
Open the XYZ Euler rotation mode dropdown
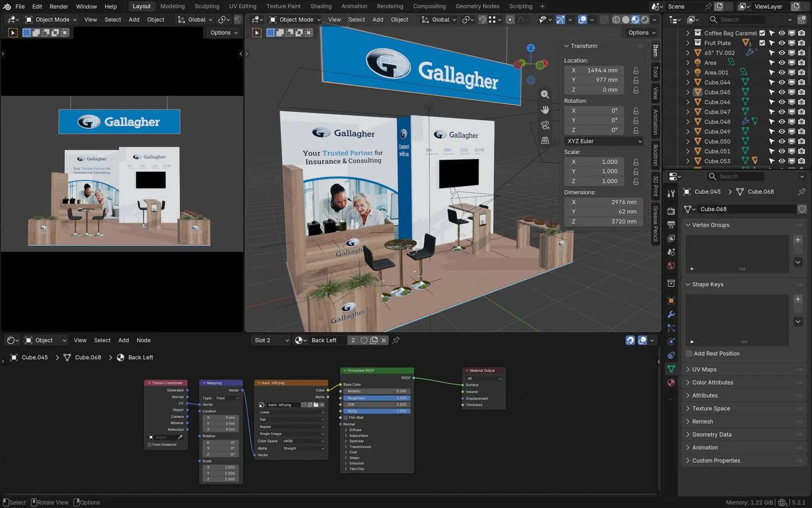604,141
